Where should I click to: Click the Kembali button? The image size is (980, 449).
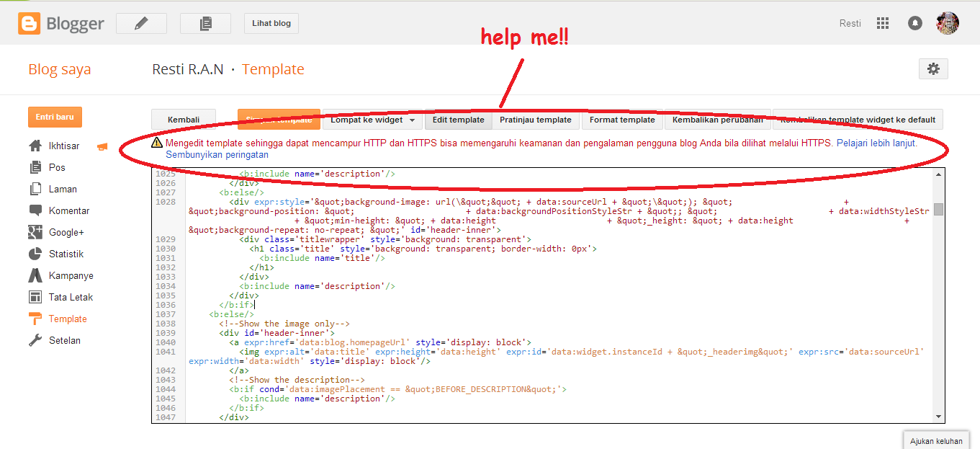(184, 120)
